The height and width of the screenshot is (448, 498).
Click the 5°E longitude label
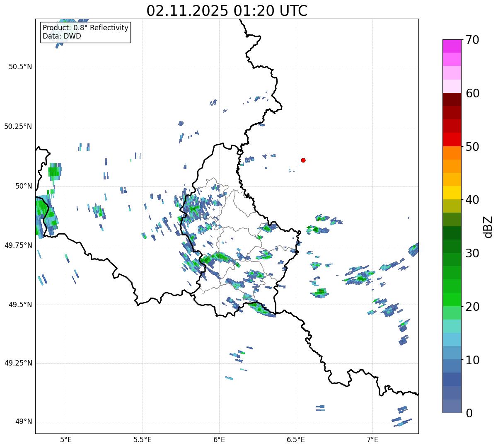tap(66, 439)
